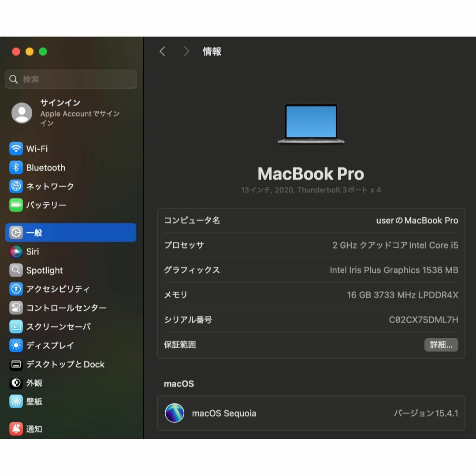Open アクセシビリティ sidebar label
Image resolution: width=476 pixels, height=476 pixels.
58,289
